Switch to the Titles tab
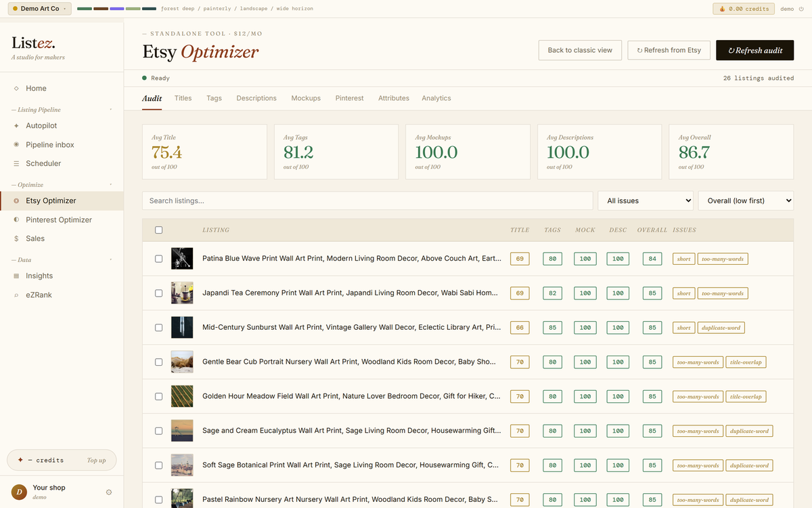Screen dimensions: 812x508 click(x=183, y=98)
